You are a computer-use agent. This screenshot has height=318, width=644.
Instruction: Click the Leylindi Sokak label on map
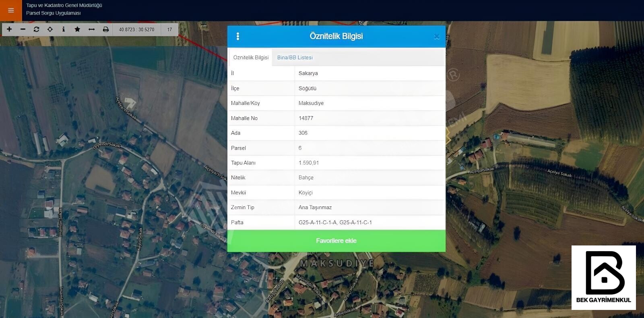click(107, 145)
